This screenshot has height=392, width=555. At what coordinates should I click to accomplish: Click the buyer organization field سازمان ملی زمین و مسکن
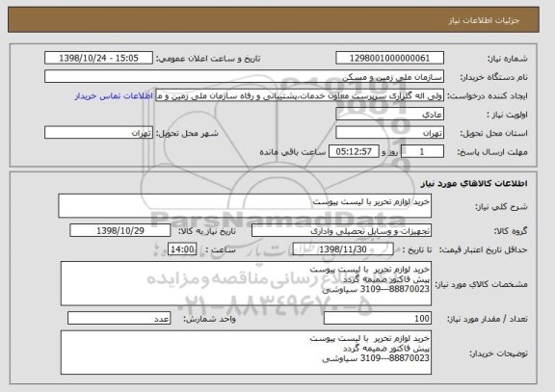[x=244, y=77]
